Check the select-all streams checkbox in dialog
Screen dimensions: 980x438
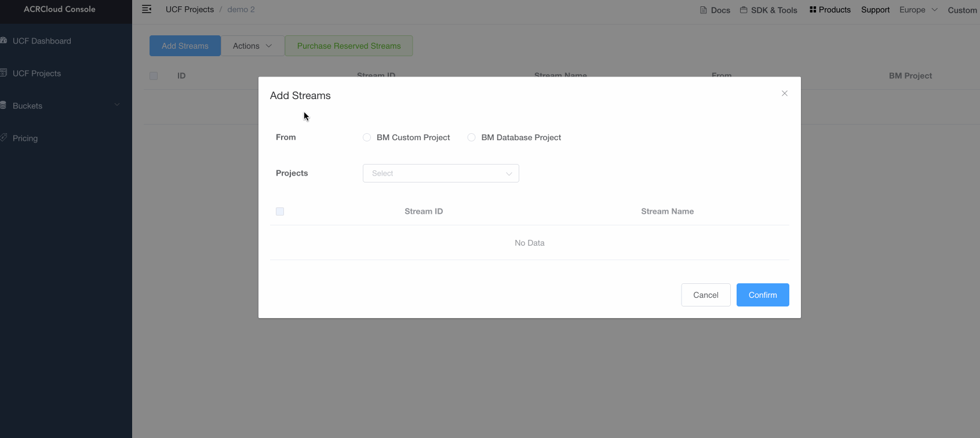tap(280, 211)
